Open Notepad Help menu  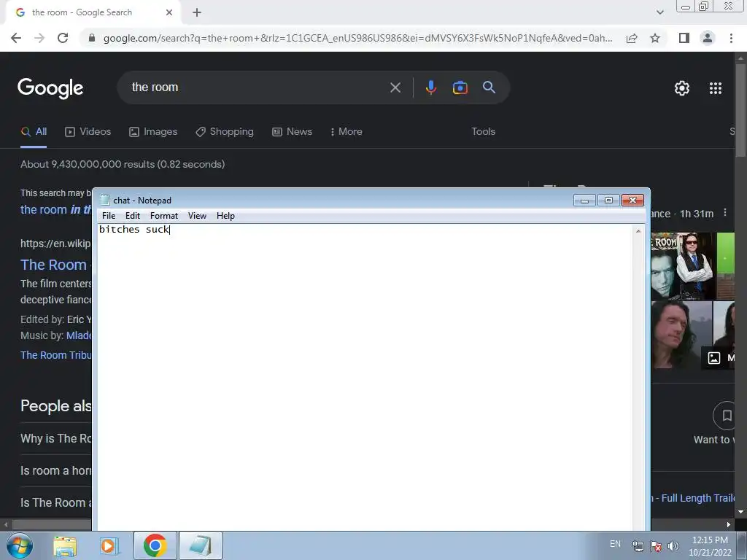point(225,216)
